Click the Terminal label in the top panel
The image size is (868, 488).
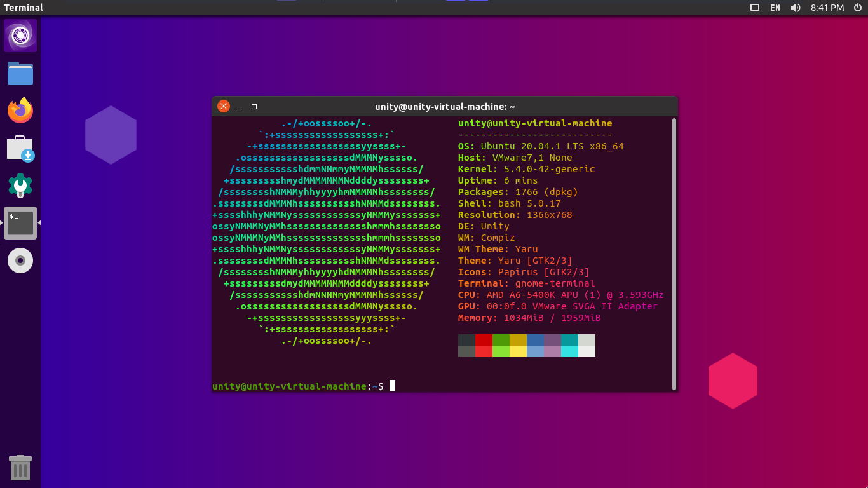24,8
